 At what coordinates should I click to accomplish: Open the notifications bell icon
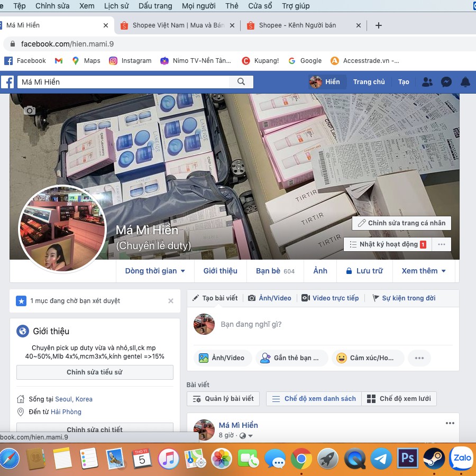465,82
